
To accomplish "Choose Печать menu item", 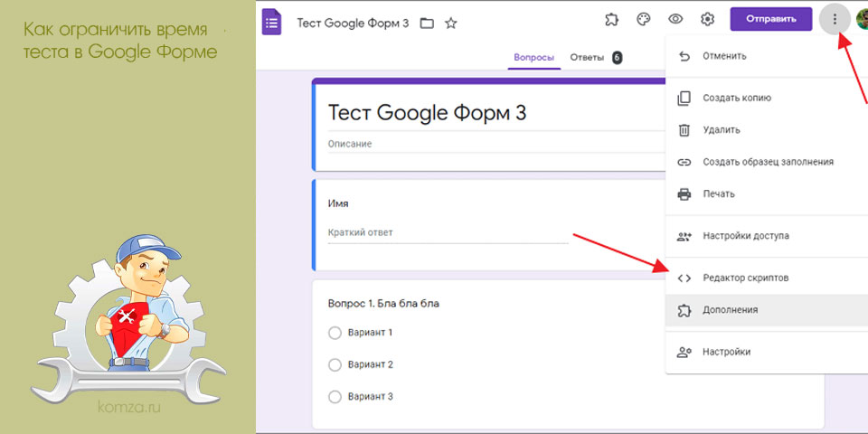I will pos(767,194).
